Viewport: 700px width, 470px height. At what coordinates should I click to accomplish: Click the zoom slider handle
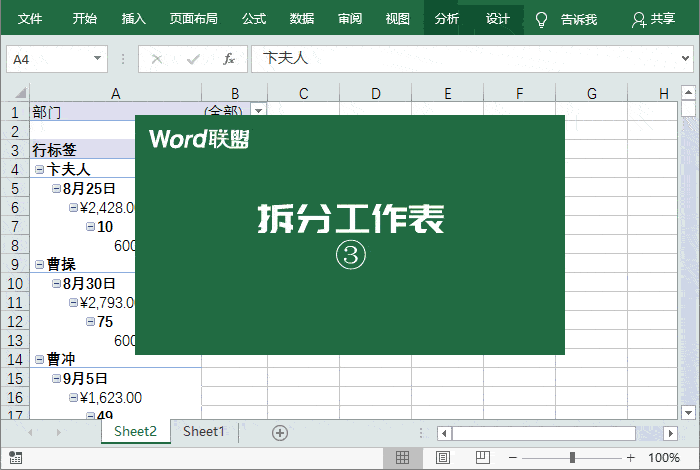pyautogui.click(x=572, y=458)
